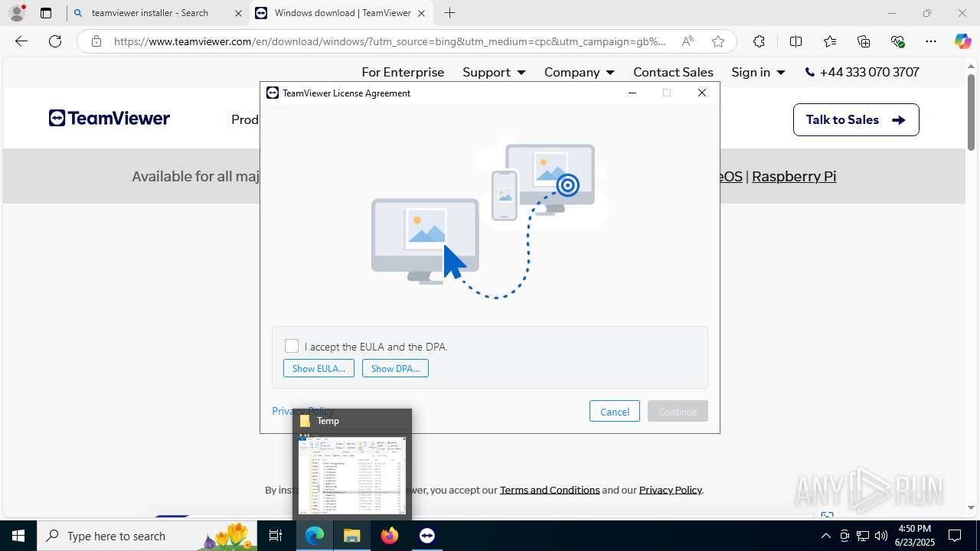Go back to the previous browser page
Screen dimensions: 980x551
tap(21, 41)
